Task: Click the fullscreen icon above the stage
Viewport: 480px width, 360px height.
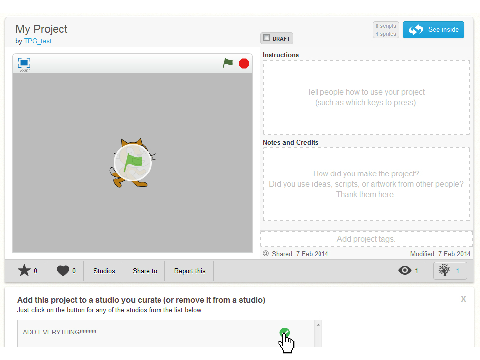Action: click(24, 63)
